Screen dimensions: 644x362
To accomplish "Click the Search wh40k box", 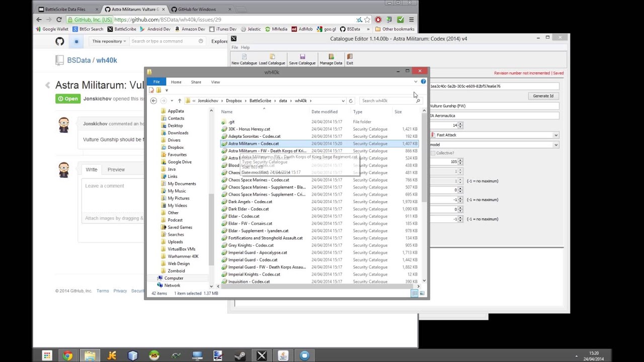I will [390, 101].
